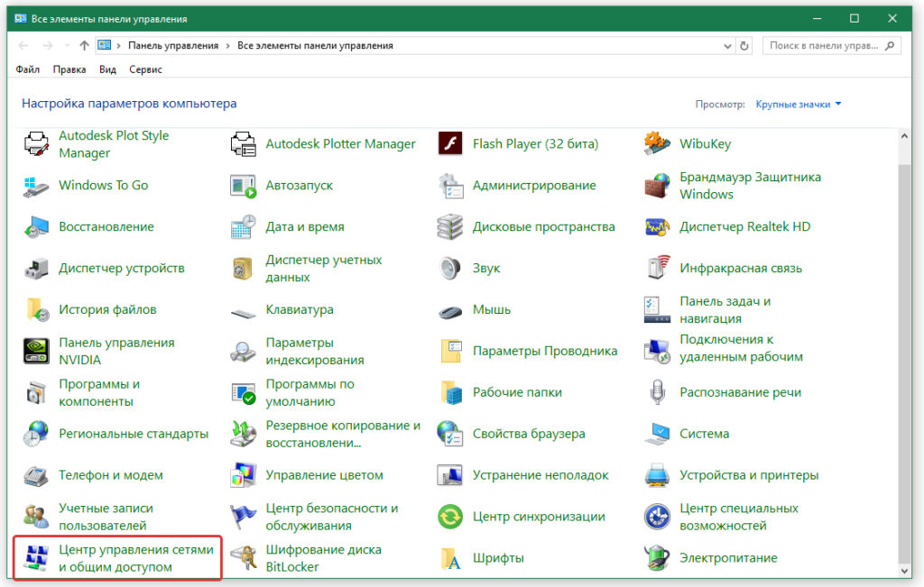The width and height of the screenshot is (924, 587).
Task: Click the Распознавание речи microphone icon
Action: pyautogui.click(x=657, y=392)
